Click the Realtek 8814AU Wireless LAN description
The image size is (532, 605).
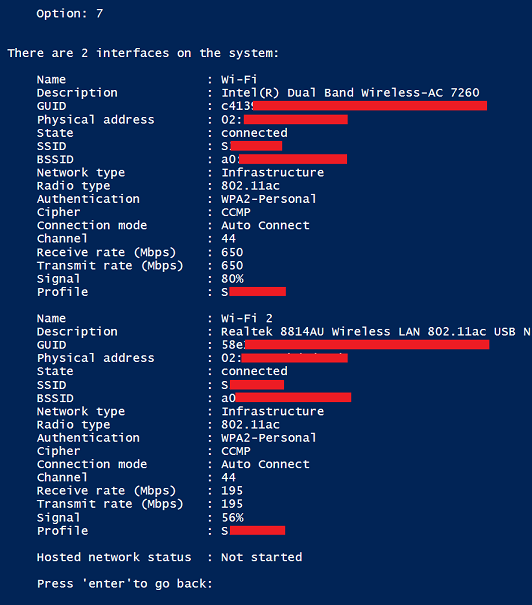(x=376, y=331)
